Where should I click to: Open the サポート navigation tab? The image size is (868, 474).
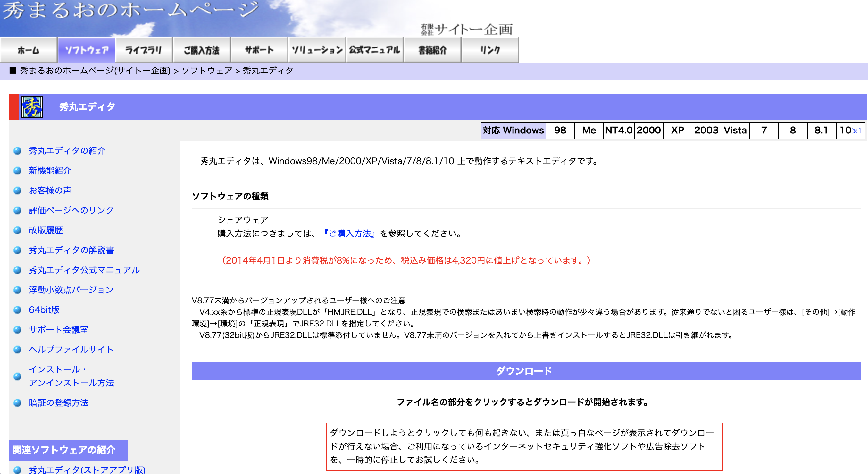point(259,50)
